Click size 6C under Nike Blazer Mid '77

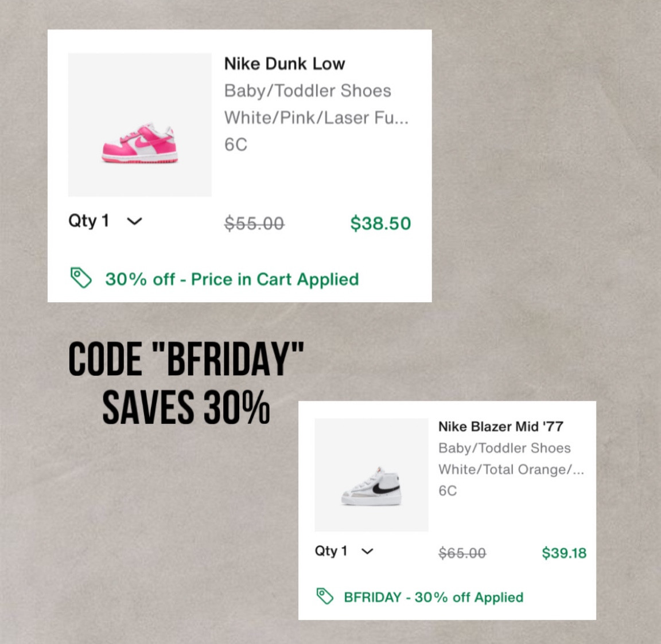[448, 491]
